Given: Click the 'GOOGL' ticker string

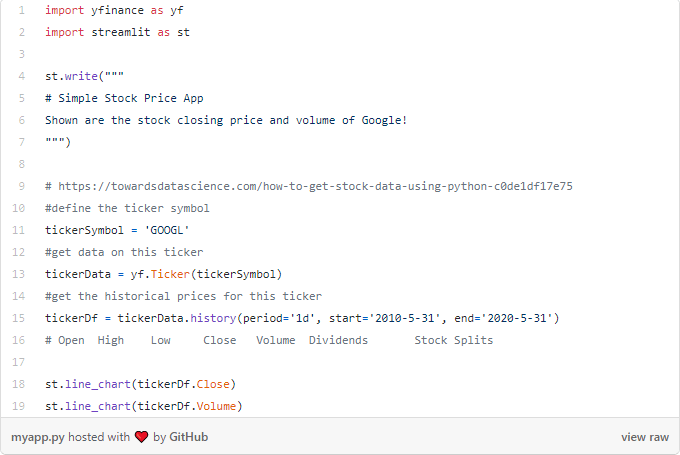Looking at the screenshot, I should coord(167,230).
